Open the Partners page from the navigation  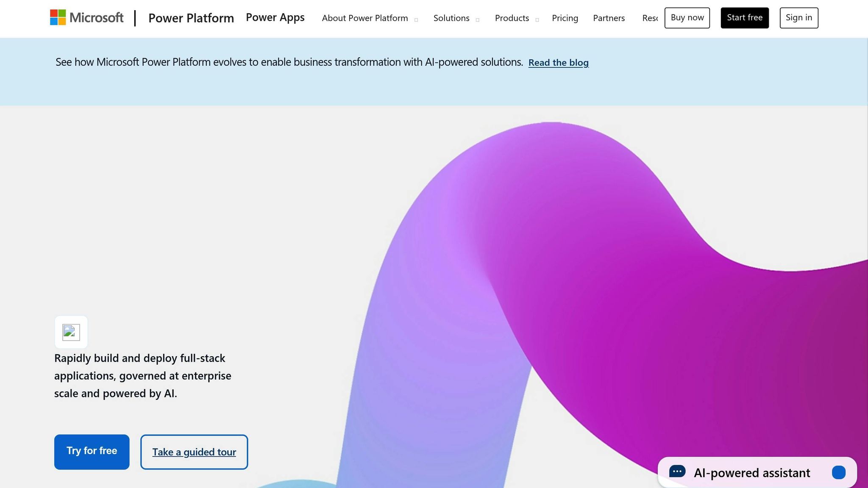click(x=609, y=18)
